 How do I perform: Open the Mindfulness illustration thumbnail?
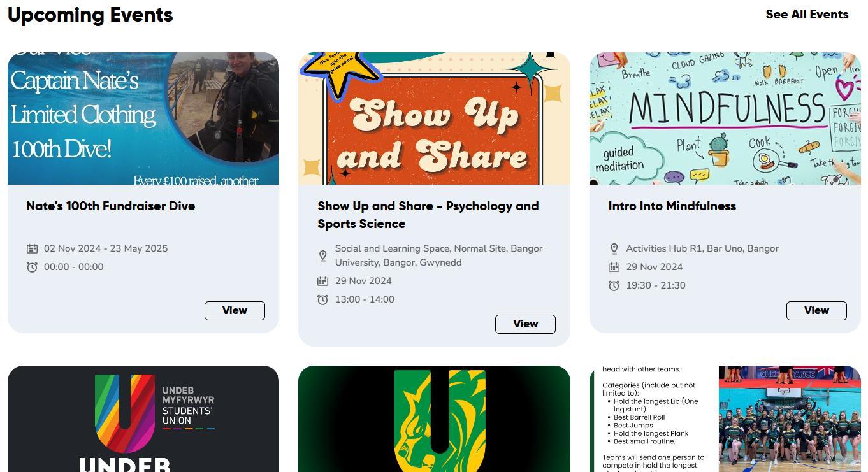tap(725, 118)
